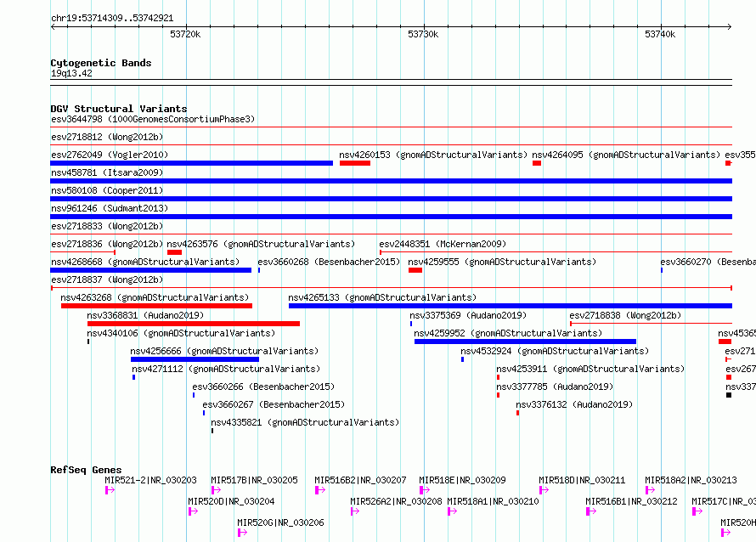Click the nsv3377785 Audano2019 red marker

click(x=498, y=395)
